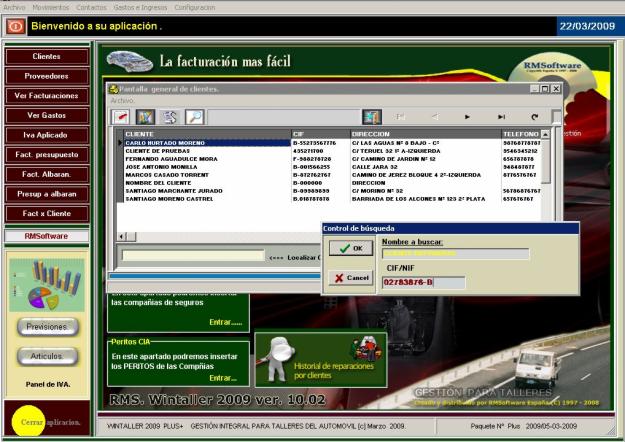Click Fact. Albaran button
This screenshot has width=625, height=442.
tap(47, 174)
